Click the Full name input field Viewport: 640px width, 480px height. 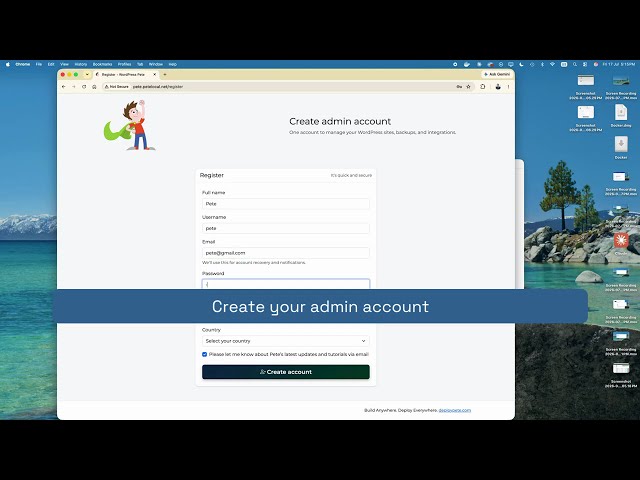[x=286, y=204]
